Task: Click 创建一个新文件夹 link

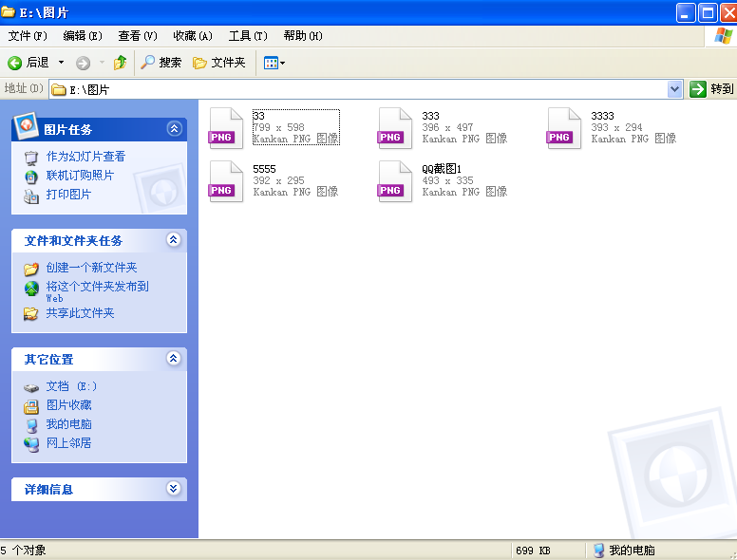Action: (x=92, y=268)
